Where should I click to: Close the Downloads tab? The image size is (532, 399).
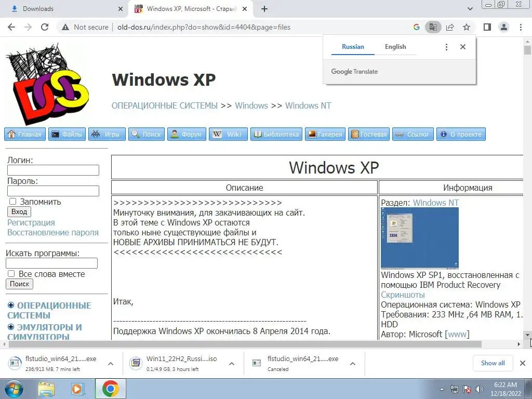pos(121,9)
